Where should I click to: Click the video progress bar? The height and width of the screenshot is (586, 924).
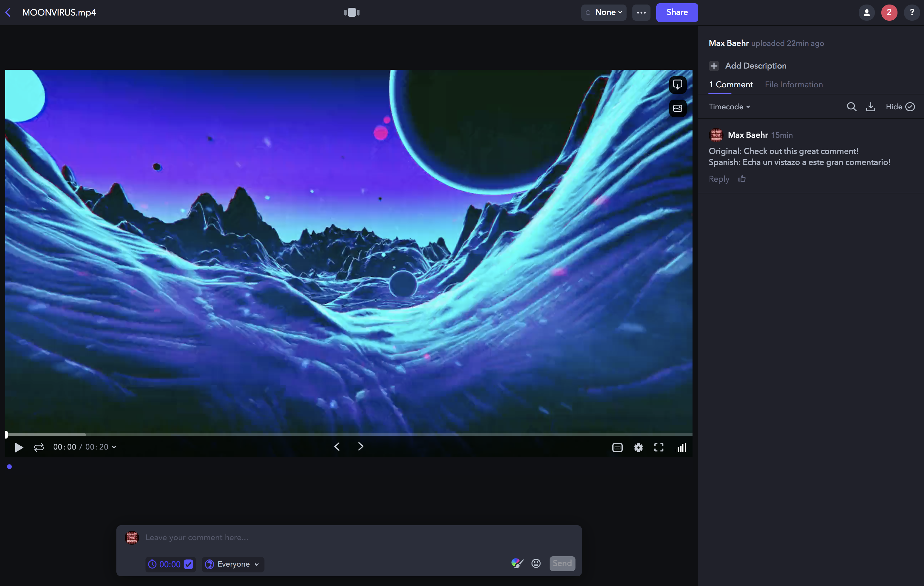[345, 434]
